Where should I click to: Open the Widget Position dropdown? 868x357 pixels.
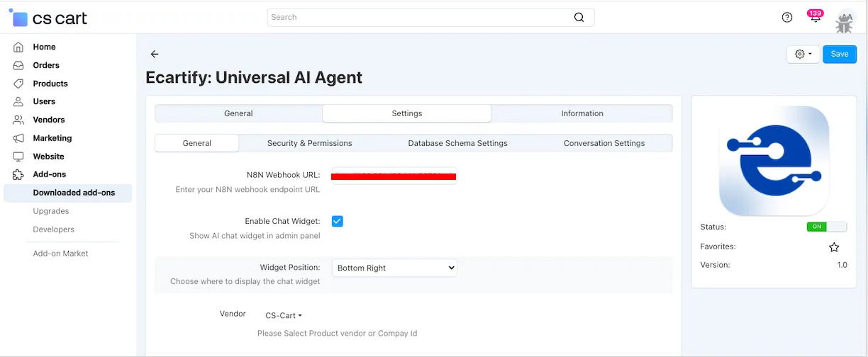click(394, 268)
